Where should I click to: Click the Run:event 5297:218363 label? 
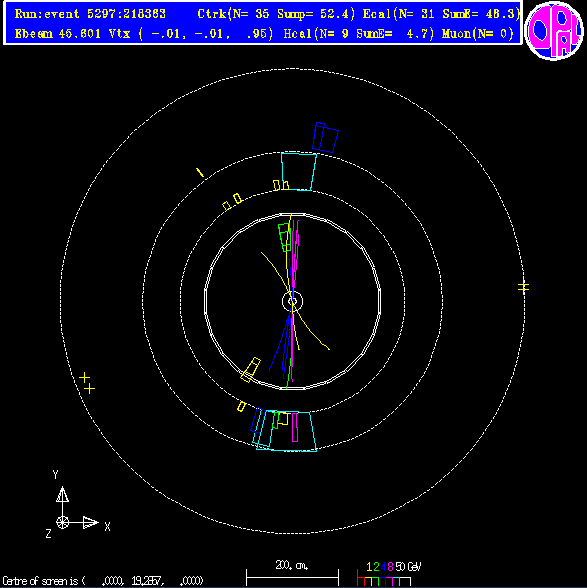click(90, 14)
